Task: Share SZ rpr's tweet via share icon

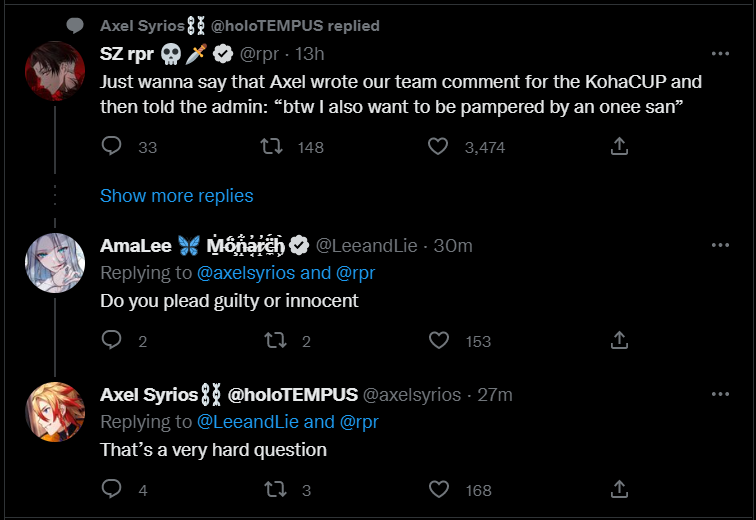Action: pyautogui.click(x=619, y=146)
